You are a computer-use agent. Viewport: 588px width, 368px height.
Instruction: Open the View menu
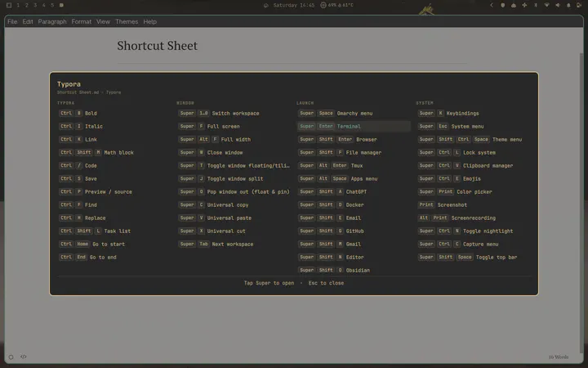[x=103, y=22]
